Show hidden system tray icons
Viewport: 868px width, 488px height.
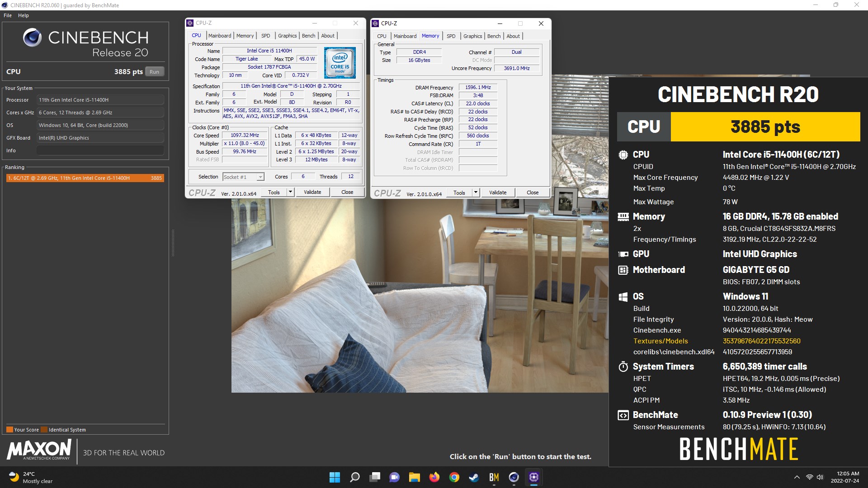pos(797,477)
